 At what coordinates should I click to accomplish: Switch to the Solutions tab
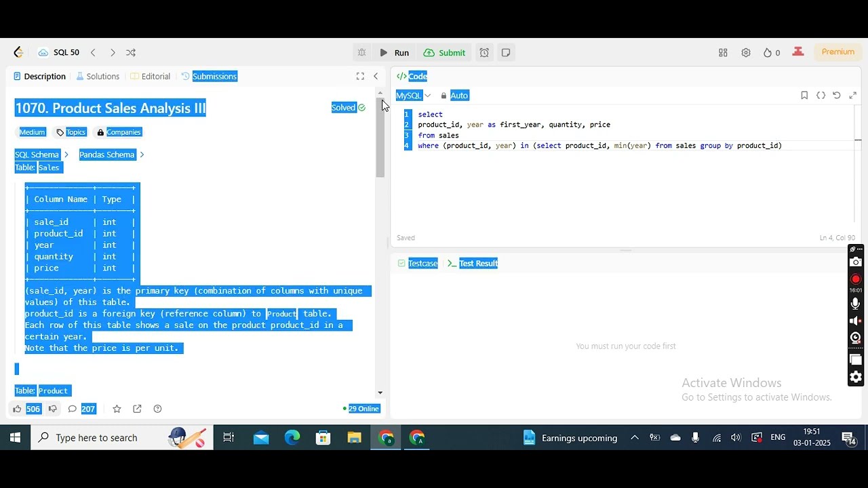(x=98, y=76)
